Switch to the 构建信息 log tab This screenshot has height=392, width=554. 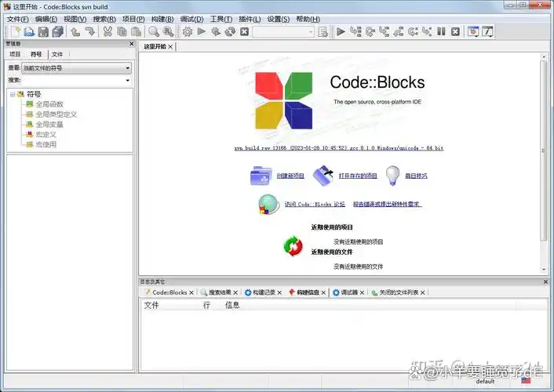click(x=308, y=292)
